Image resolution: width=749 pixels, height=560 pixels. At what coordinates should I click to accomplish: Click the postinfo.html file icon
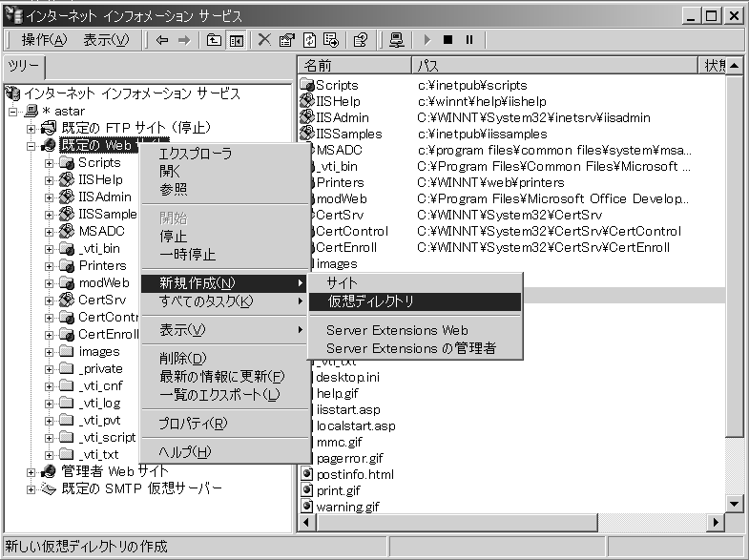pyautogui.click(x=306, y=474)
